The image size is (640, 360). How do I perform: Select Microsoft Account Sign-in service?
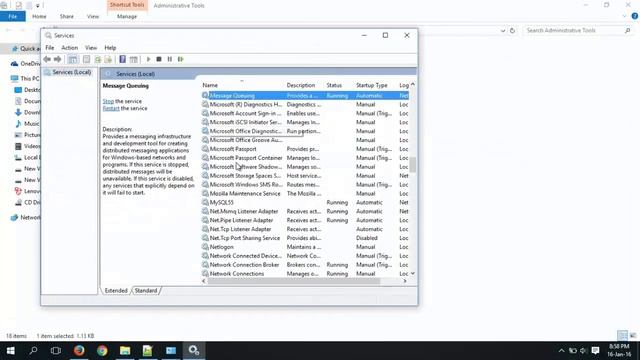(x=305, y=113)
